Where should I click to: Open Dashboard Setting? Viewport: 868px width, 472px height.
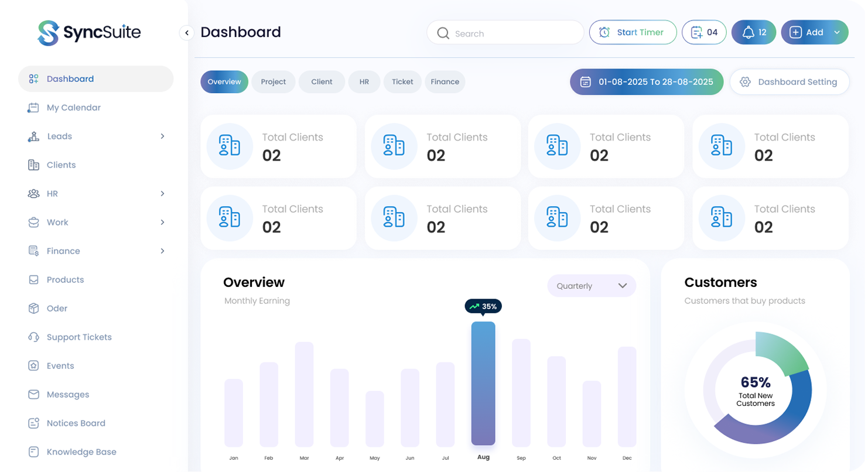point(789,82)
